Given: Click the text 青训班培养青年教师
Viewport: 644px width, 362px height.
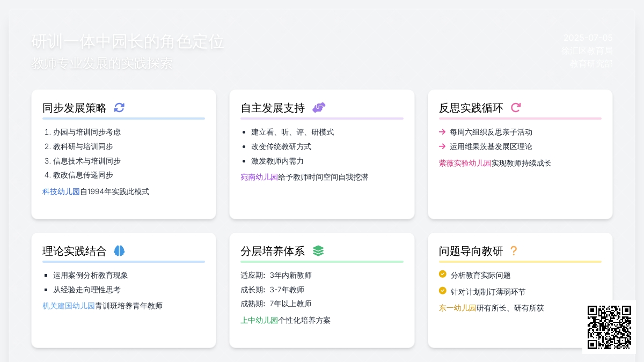Looking at the screenshot, I should [x=129, y=306].
